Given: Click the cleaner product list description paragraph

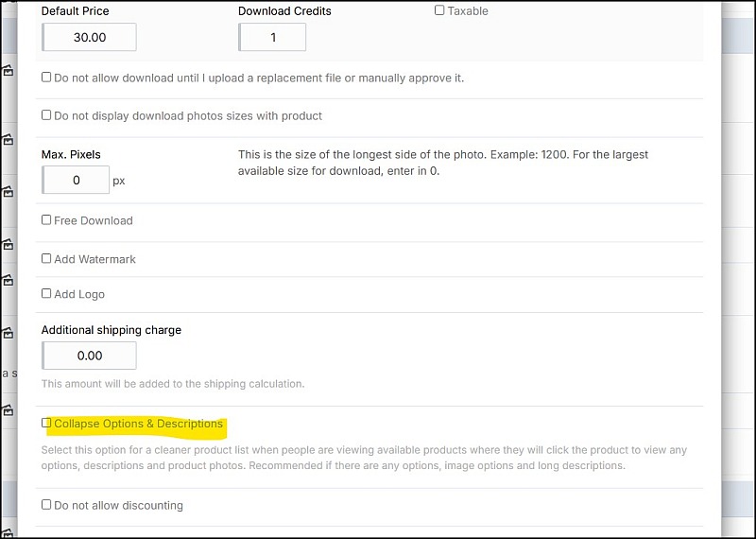Looking at the screenshot, I should (364, 458).
